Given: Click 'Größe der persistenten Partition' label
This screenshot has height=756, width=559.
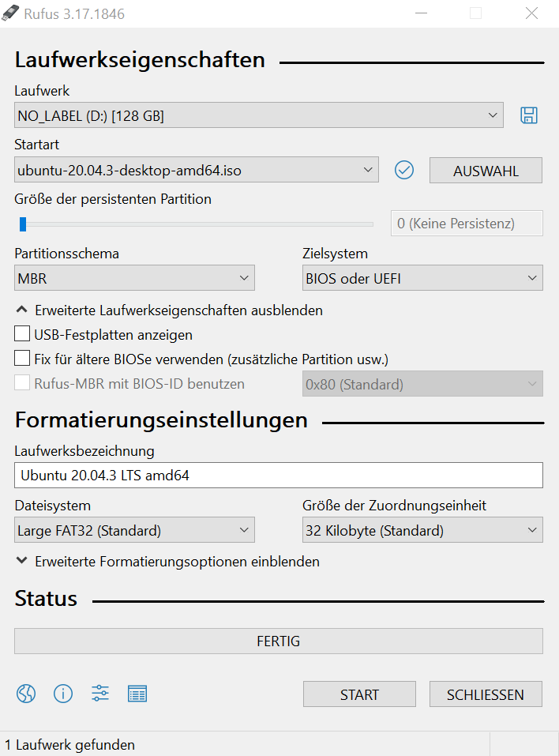Looking at the screenshot, I should (113, 199).
